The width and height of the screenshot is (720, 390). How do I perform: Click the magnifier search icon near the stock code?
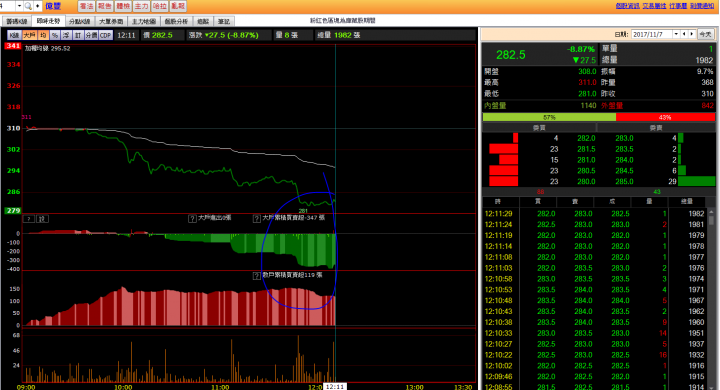[x=28, y=6]
